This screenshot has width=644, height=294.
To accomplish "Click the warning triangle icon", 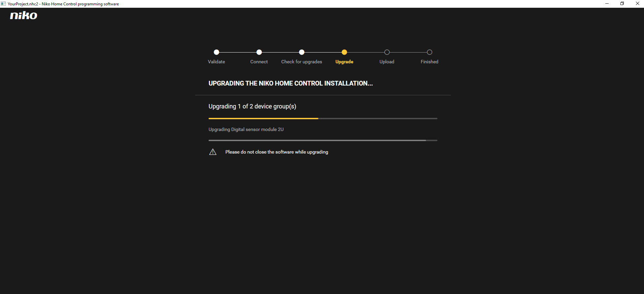I will (x=213, y=152).
